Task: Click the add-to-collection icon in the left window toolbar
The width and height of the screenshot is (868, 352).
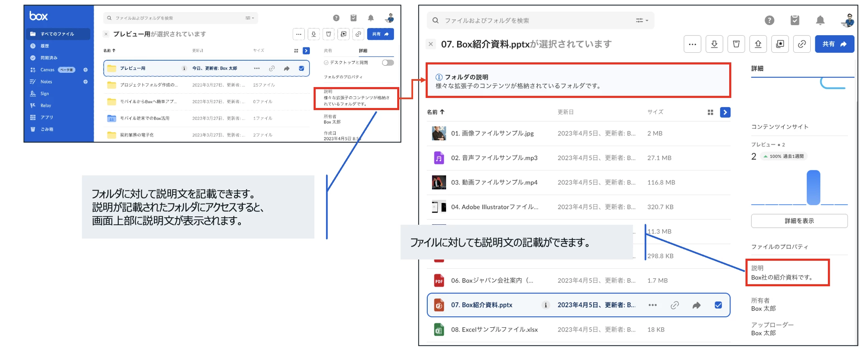Action: click(x=343, y=34)
